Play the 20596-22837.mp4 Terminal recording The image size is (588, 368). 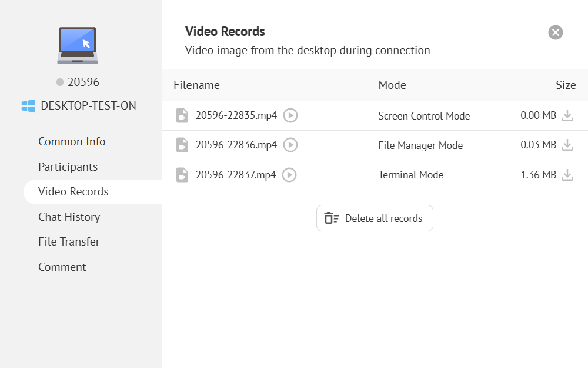pyautogui.click(x=289, y=175)
